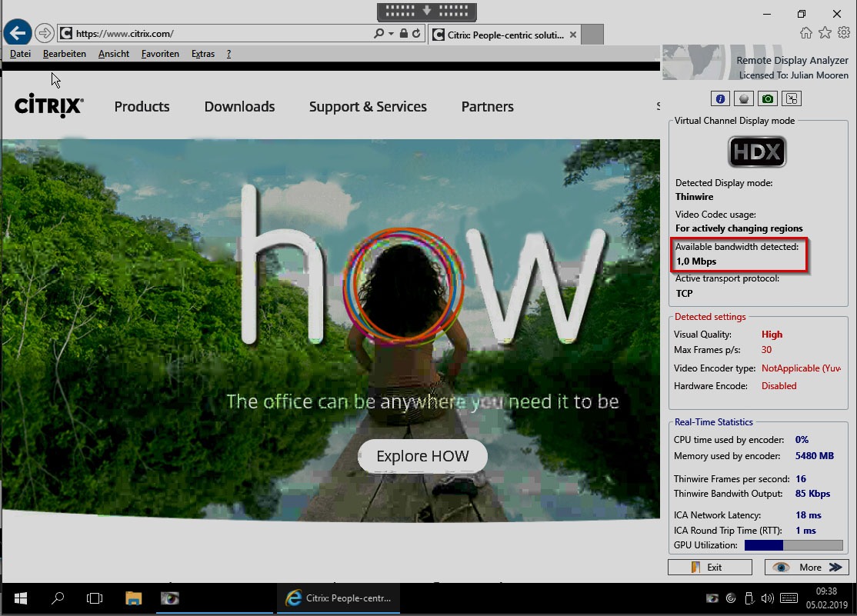Click the Citrix logo
This screenshot has height=616, width=857.
48,105
